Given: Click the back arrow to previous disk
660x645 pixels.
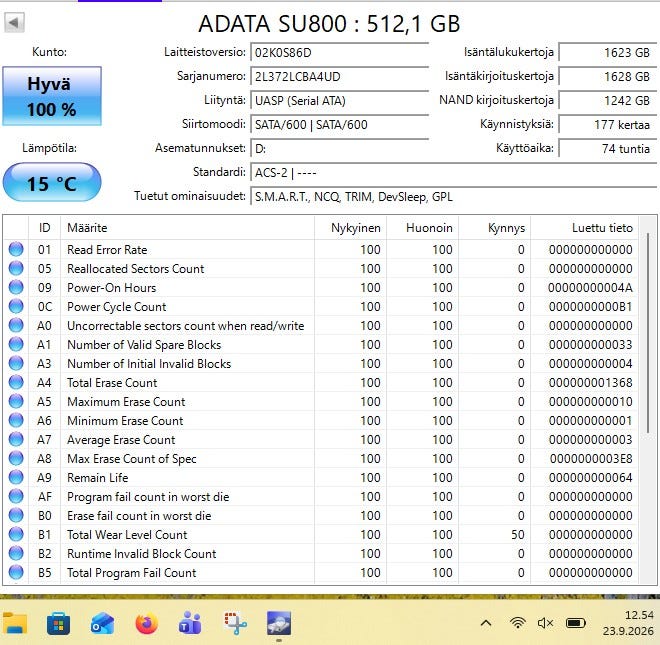Looking at the screenshot, I should point(14,22).
